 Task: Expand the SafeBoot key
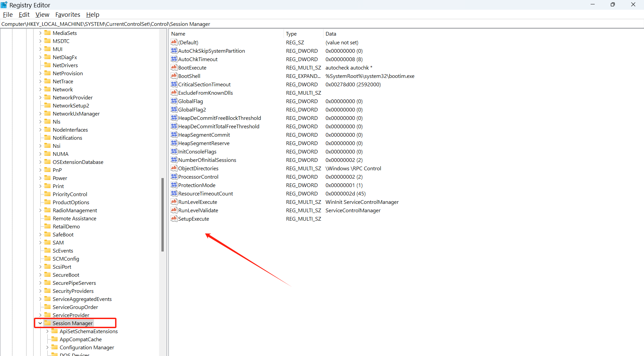click(x=40, y=234)
